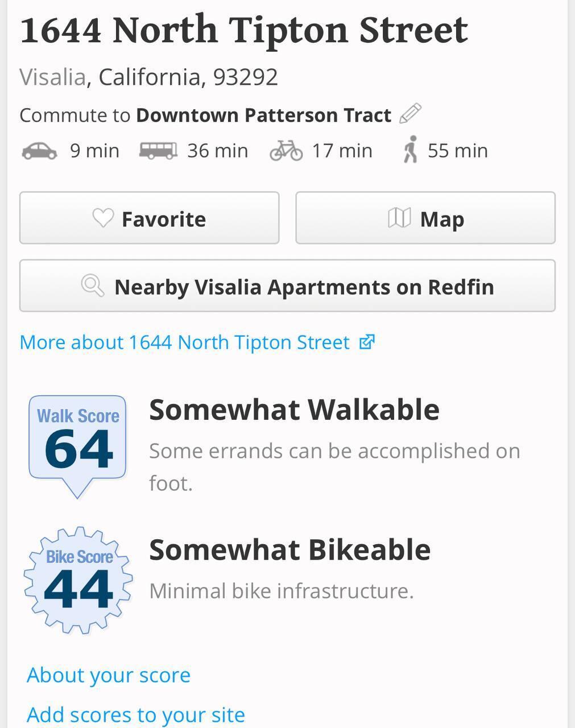Click the heart icon on Favorite

(103, 218)
